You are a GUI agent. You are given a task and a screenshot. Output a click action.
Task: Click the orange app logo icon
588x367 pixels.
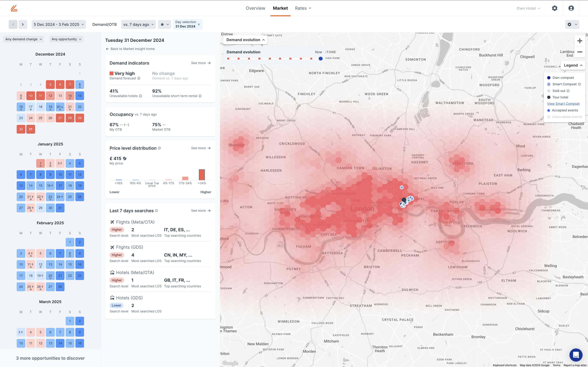14,8
